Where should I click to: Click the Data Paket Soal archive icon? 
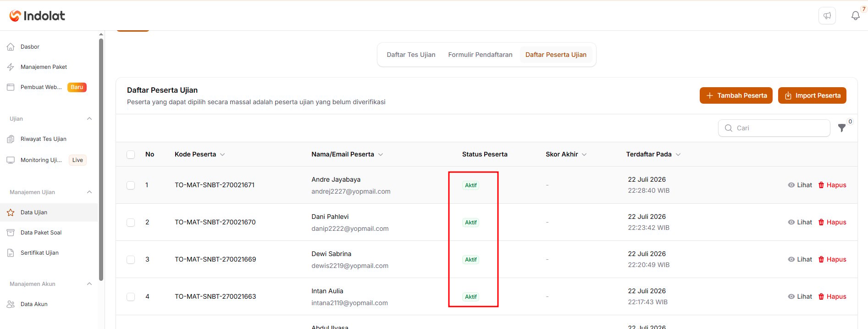[x=11, y=233]
